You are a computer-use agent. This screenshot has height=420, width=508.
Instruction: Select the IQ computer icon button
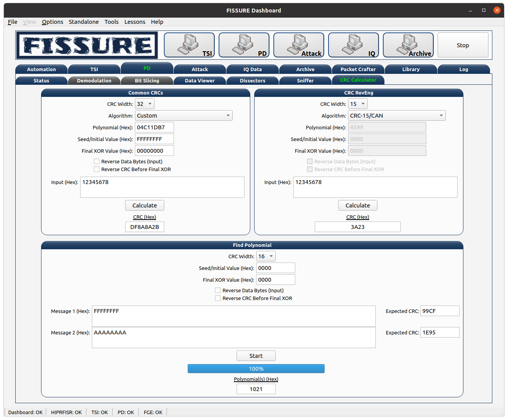pos(354,45)
